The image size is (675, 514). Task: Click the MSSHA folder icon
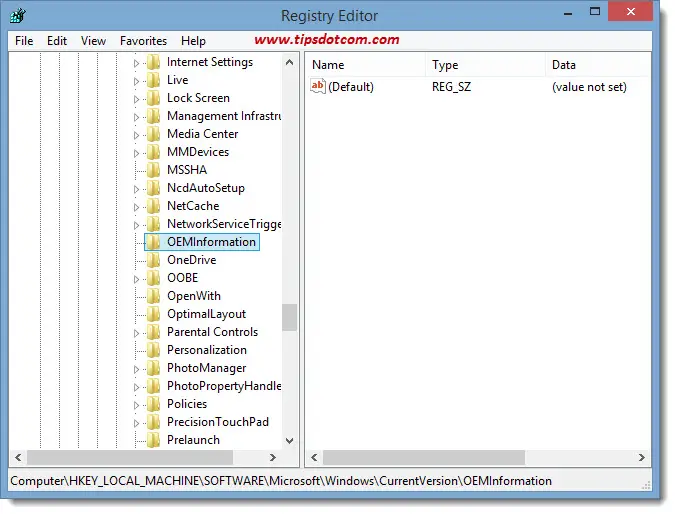[153, 170]
